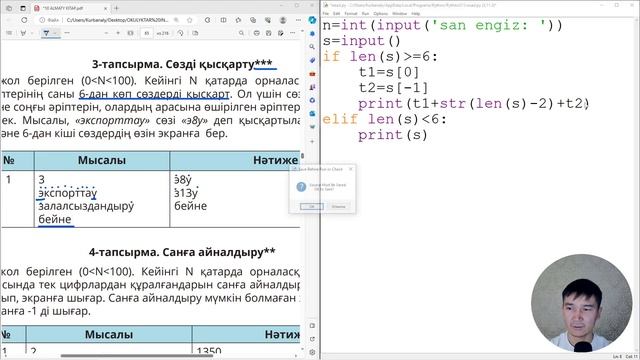This screenshot has height=360, width=640.
Task: Open the split screen icon in Edge
Action: (x=223, y=20)
